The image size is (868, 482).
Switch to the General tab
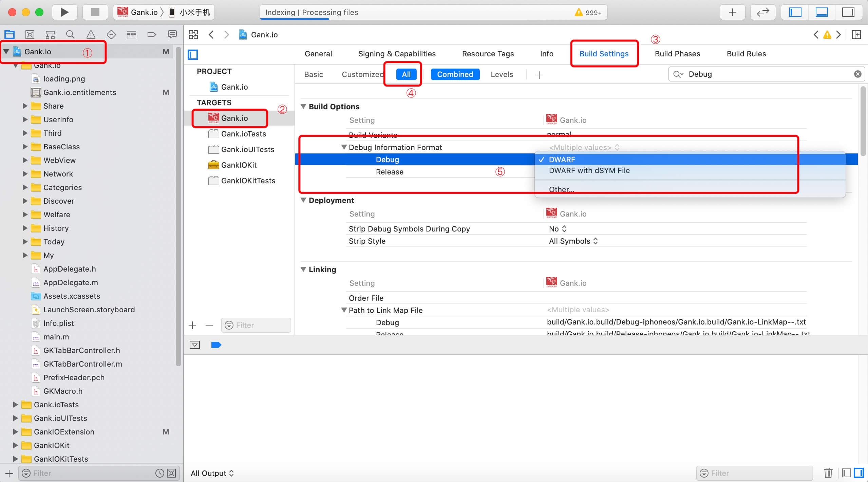pos(318,54)
